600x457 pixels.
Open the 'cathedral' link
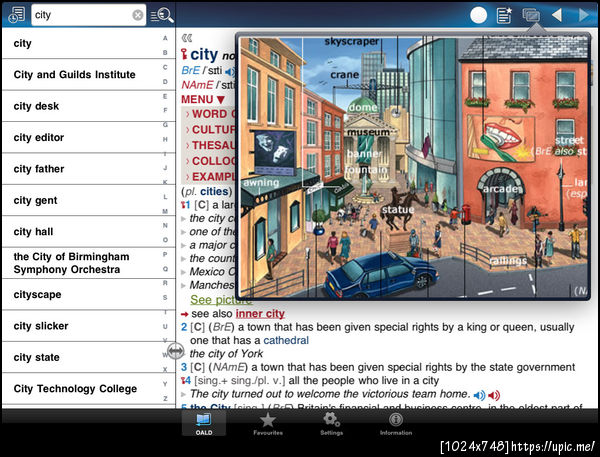[286, 340]
